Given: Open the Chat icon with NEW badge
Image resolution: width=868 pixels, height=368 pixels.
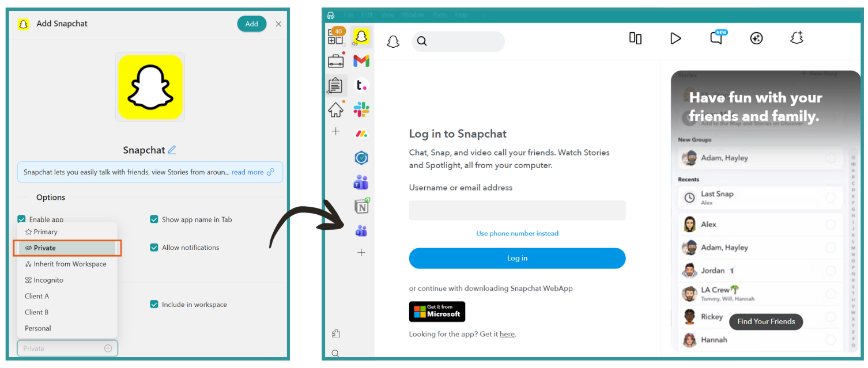Looking at the screenshot, I should [x=716, y=38].
